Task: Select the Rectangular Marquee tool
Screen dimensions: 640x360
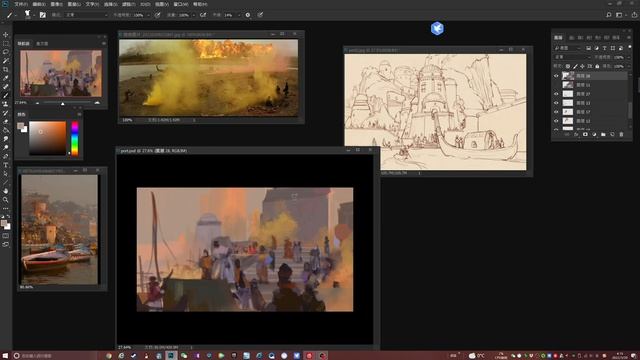Action: coord(6,43)
